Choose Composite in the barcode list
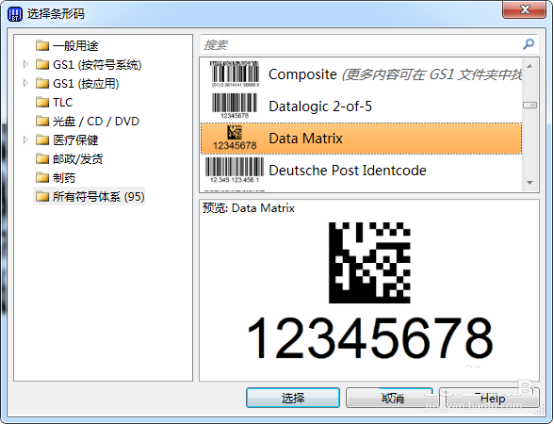The width and height of the screenshot is (554, 425). click(x=361, y=74)
